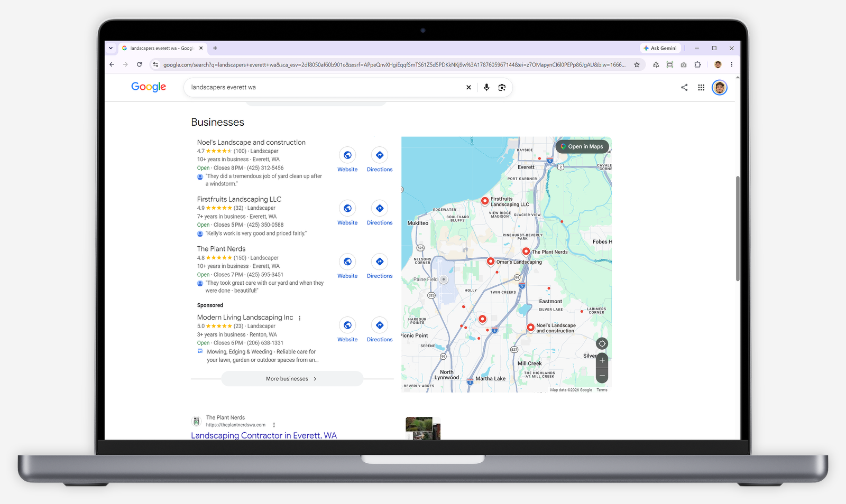Zoom out on the map
The image size is (846, 504).
[602, 376]
